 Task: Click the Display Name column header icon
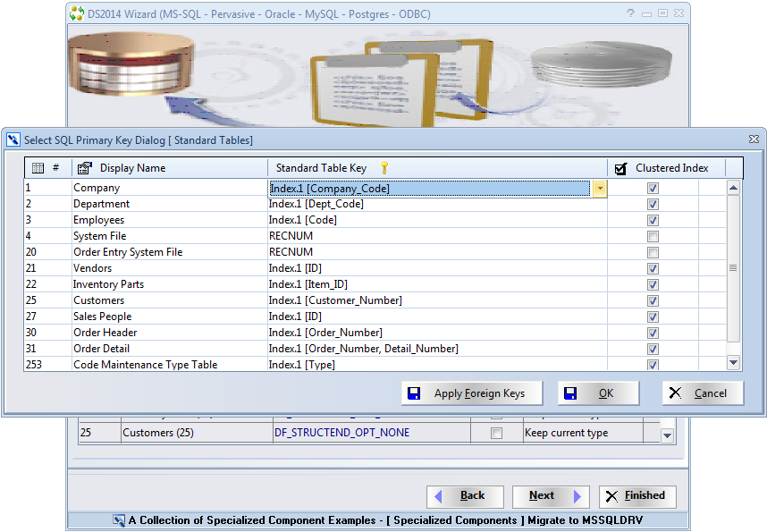click(85, 167)
